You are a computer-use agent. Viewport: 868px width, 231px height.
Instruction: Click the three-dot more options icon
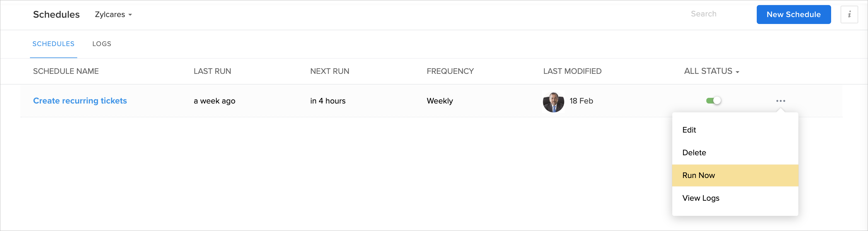click(780, 101)
